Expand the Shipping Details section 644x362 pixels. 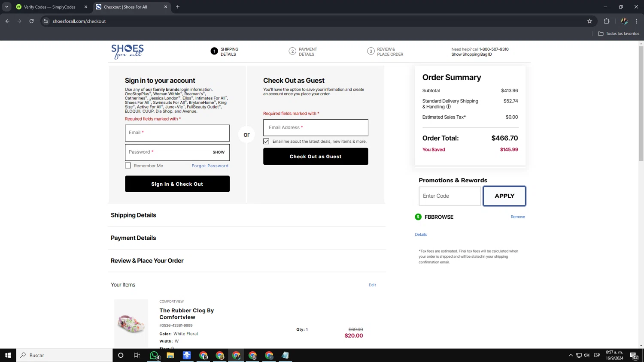point(134,215)
